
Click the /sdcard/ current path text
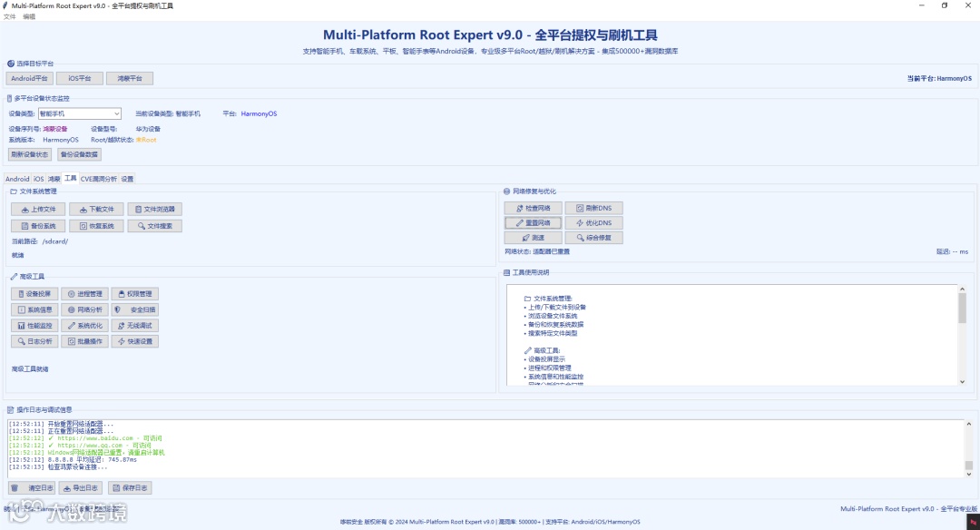tap(55, 241)
